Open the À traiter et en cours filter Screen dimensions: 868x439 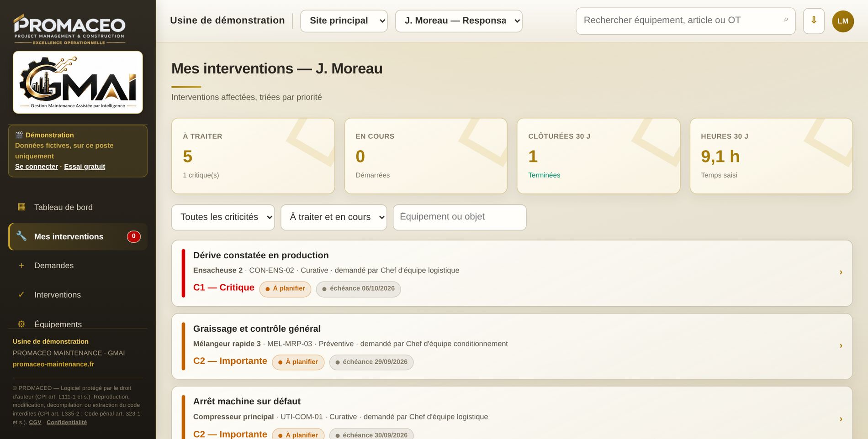point(334,217)
